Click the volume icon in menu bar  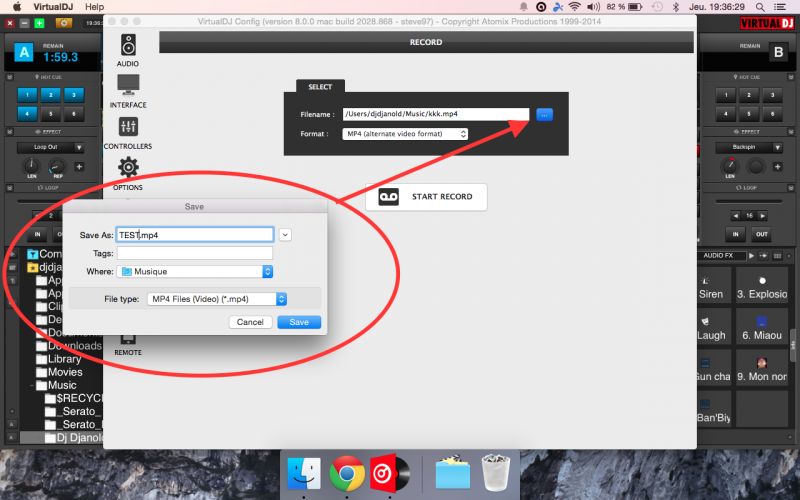593,7
